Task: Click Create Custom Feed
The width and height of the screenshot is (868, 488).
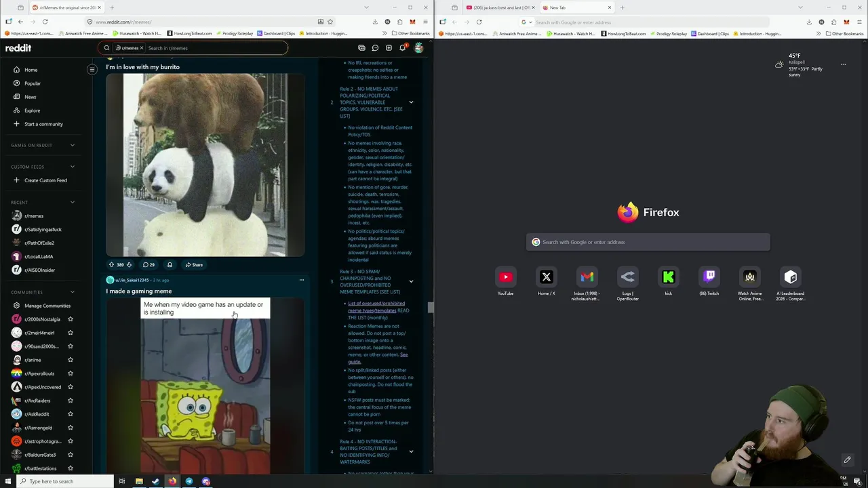Action: [x=45, y=180]
